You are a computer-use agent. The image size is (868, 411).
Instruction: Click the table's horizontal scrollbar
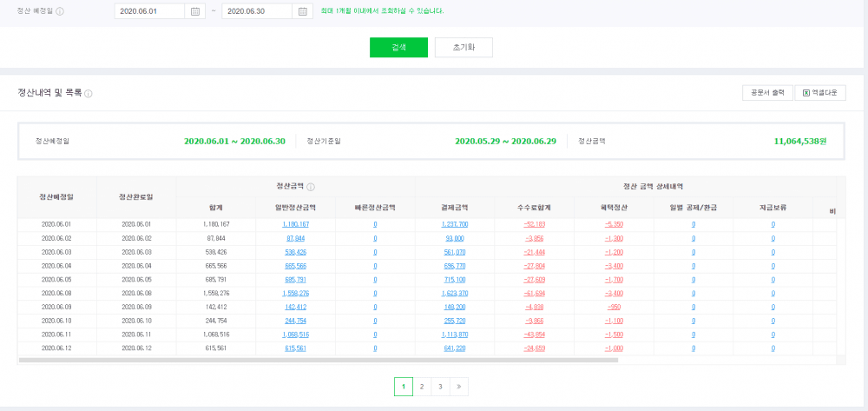[319, 360]
